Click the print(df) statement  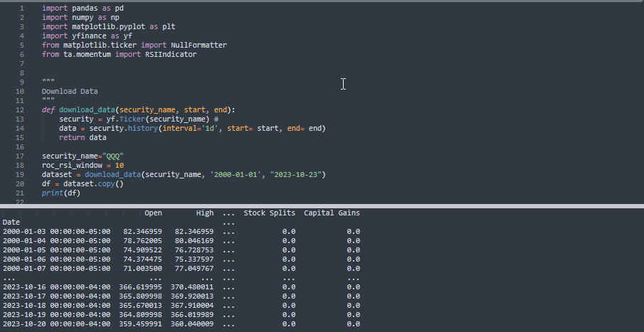pos(60,193)
